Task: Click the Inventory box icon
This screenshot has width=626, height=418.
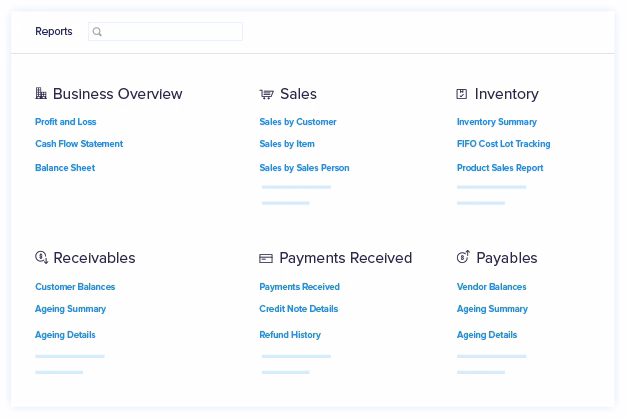Action: [462, 94]
